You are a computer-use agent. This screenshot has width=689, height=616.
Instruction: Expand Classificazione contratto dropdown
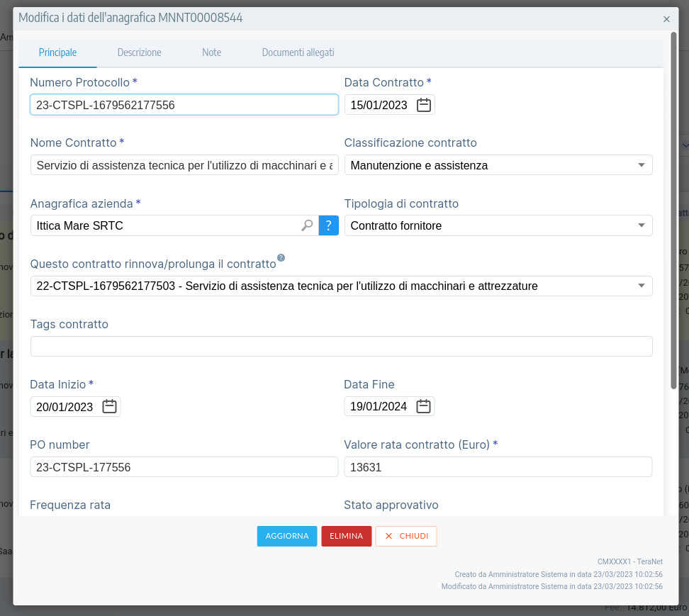point(641,165)
